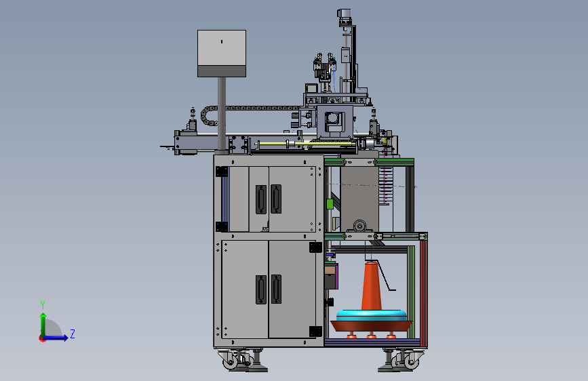Select the pillow block bearing below the gray box
588x381 pixels.
(x=359, y=226)
